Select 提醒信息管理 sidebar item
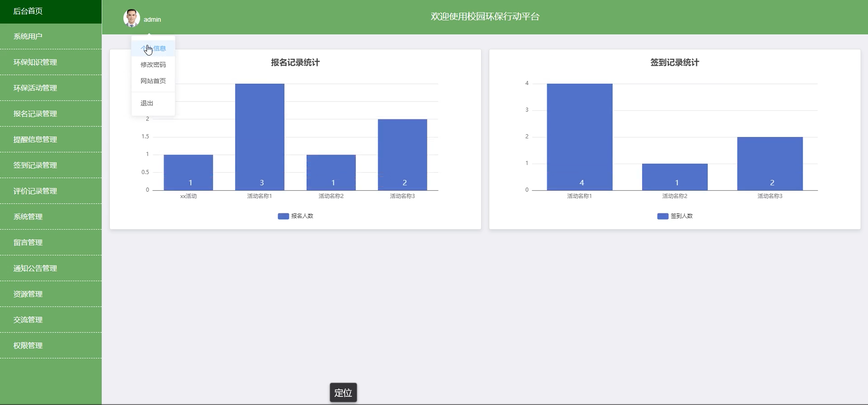Viewport: 868px width, 405px height. click(x=35, y=139)
